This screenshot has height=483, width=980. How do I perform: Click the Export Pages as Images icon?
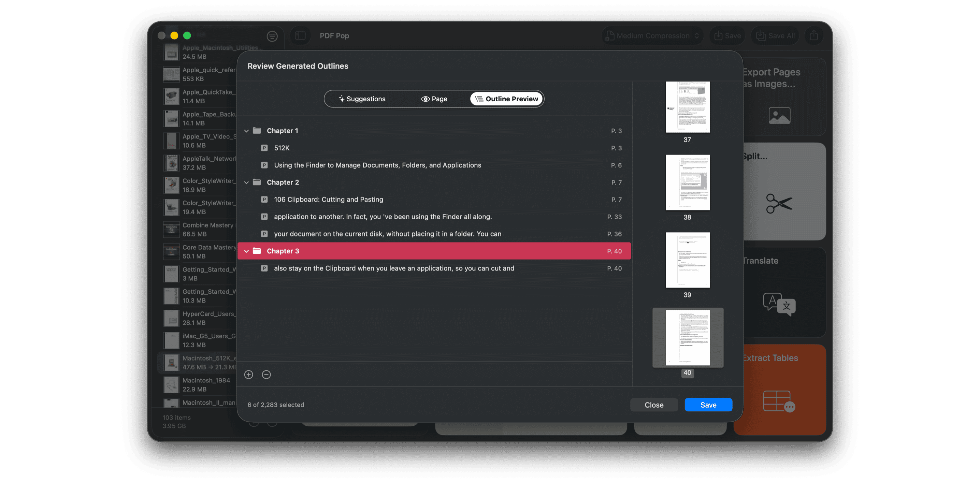tap(779, 116)
